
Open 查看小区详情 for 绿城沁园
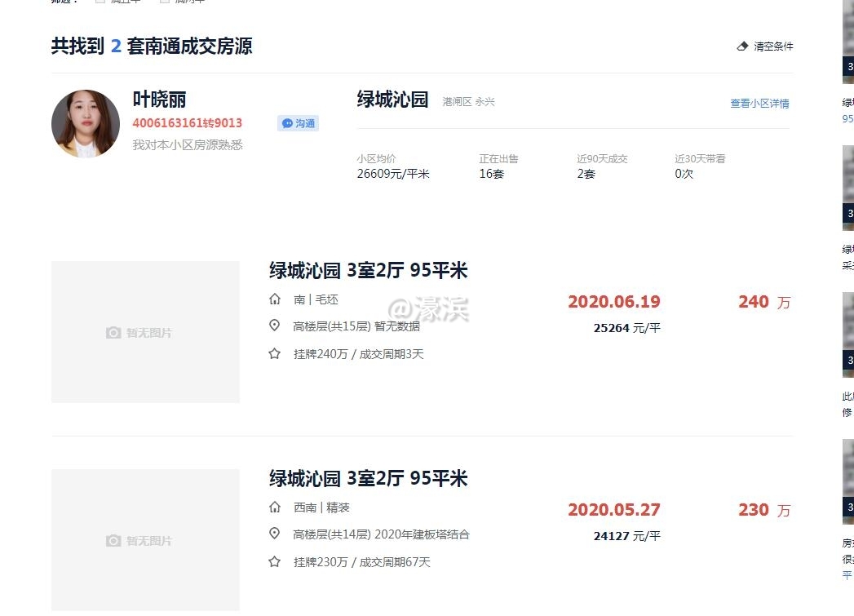(x=759, y=101)
